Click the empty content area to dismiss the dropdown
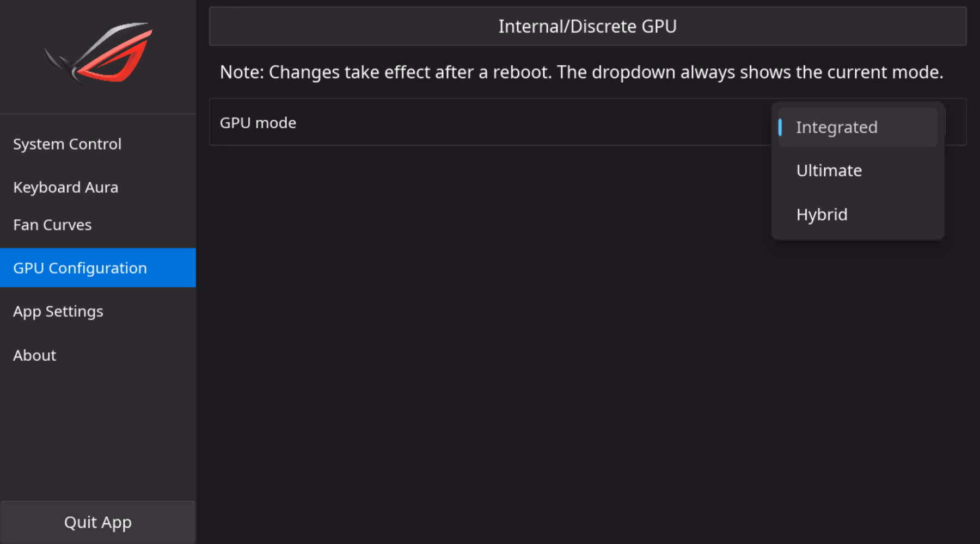 [490, 354]
